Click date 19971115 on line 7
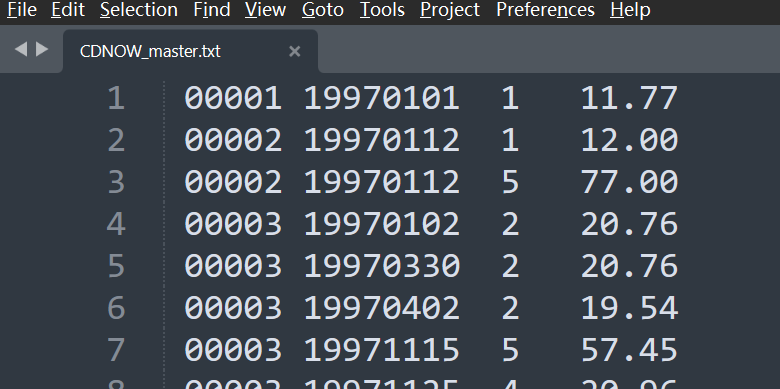This screenshot has width=780, height=389. click(382, 349)
